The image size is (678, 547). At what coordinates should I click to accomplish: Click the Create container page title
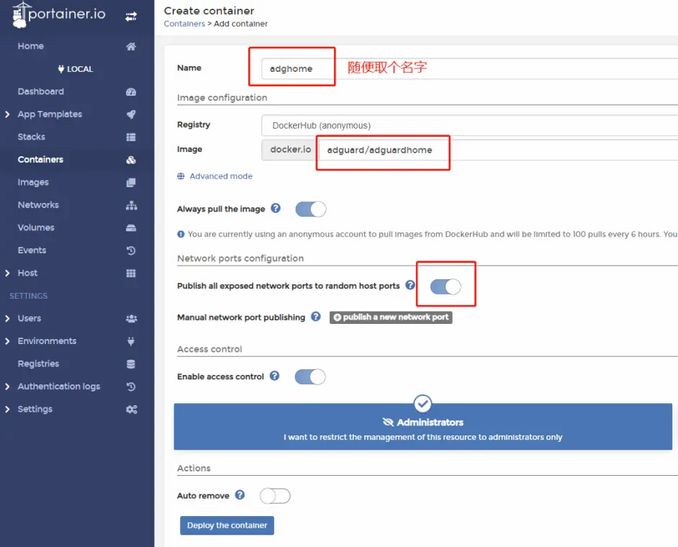click(x=209, y=11)
